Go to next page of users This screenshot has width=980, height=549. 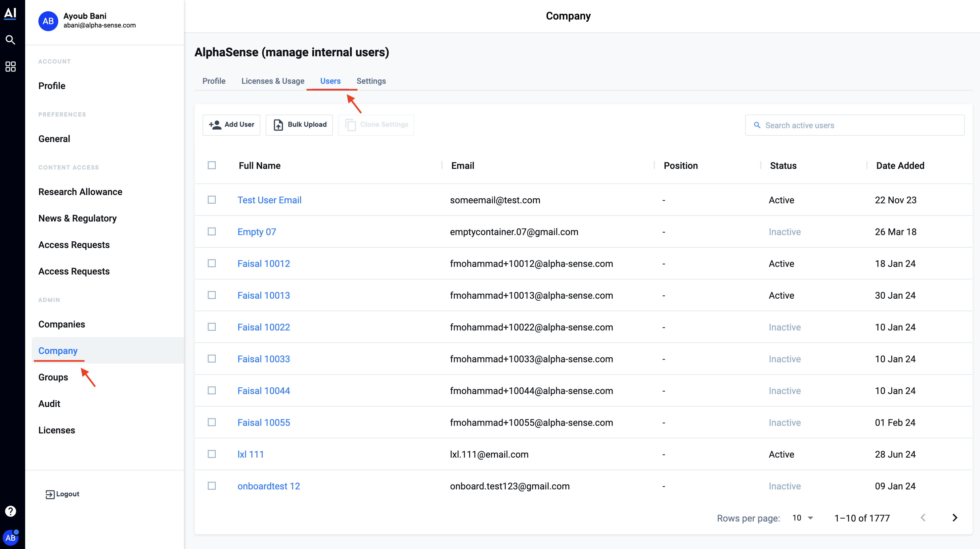pyautogui.click(x=955, y=518)
